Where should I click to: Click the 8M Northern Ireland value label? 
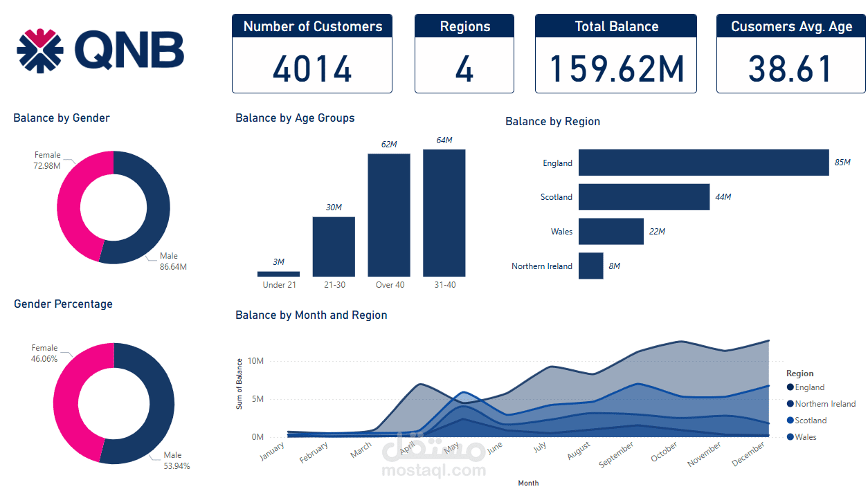coord(615,266)
